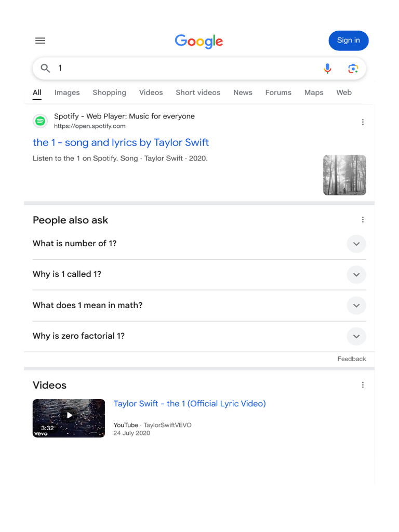The height and width of the screenshot is (532, 399).
Task: Open the hamburger main menu
Action: pyautogui.click(x=40, y=41)
